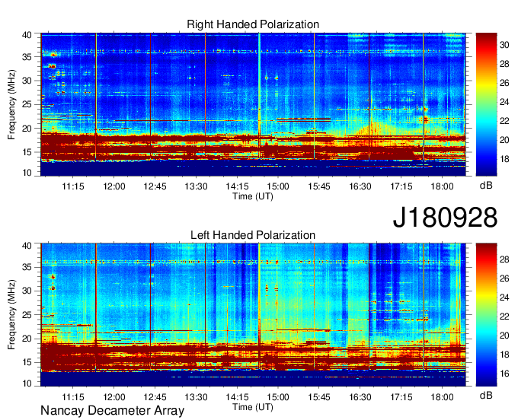The height and width of the screenshot is (420, 518).
Task: Click the 17:15 tick under the Left Handed plot
Action: point(401,396)
